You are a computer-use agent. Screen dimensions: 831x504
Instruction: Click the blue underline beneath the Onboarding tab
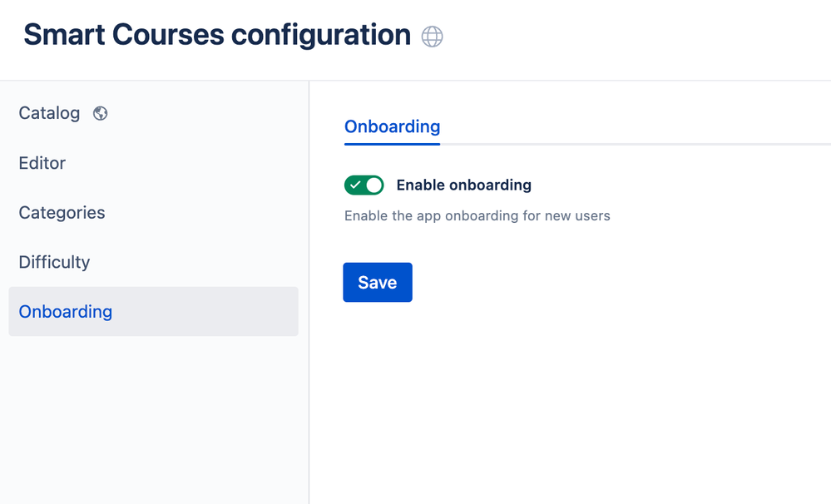point(392,143)
